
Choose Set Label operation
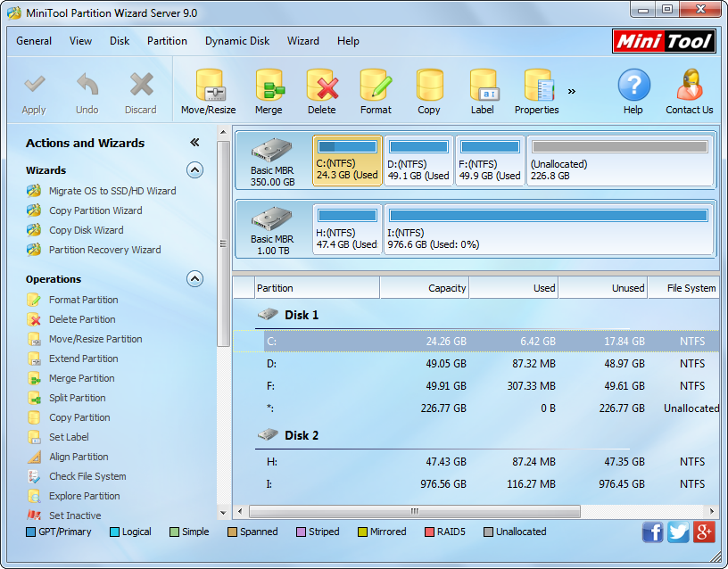tap(69, 437)
